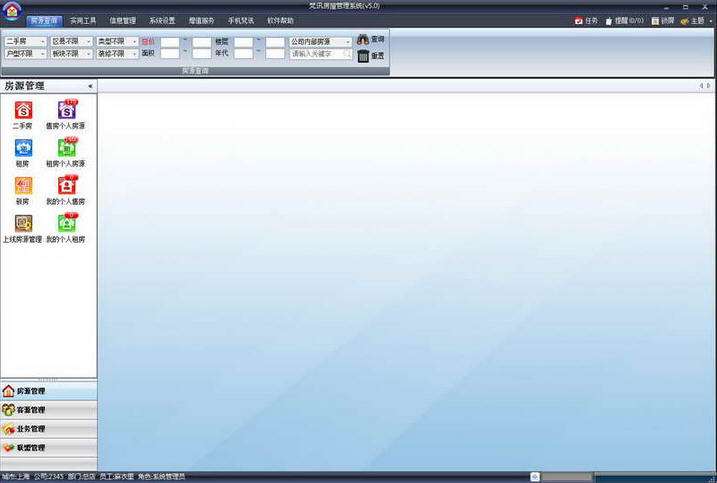
Task: Open the 区县不限 district dropdown
Action: [x=71, y=41]
